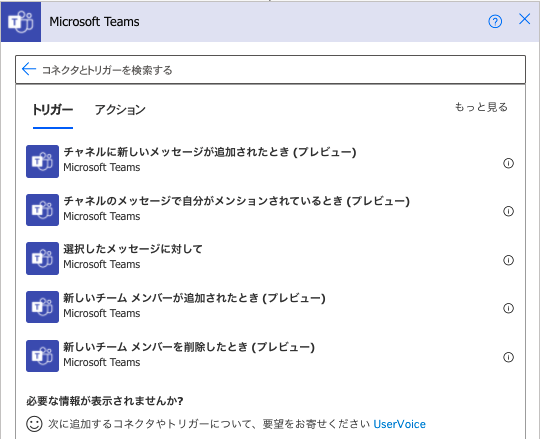
Task: Select trigger 新しいチーム メンバーが追加されたとき (プレビュー)
Action: pos(194,298)
